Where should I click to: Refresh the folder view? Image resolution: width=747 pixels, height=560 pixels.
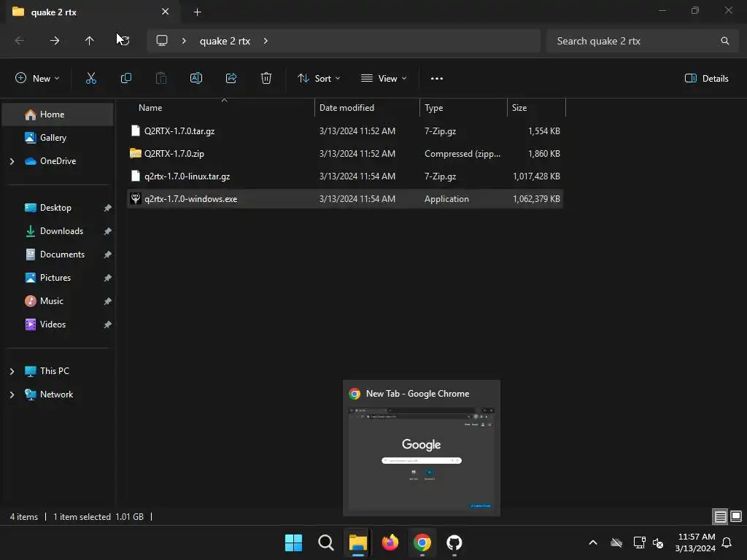coord(124,41)
